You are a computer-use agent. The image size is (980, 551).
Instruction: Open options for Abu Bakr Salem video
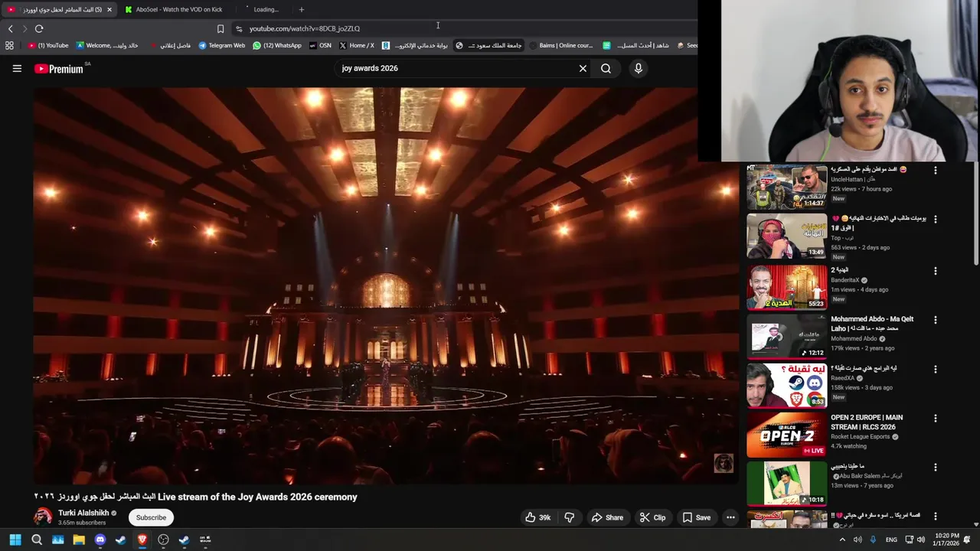coord(935,468)
